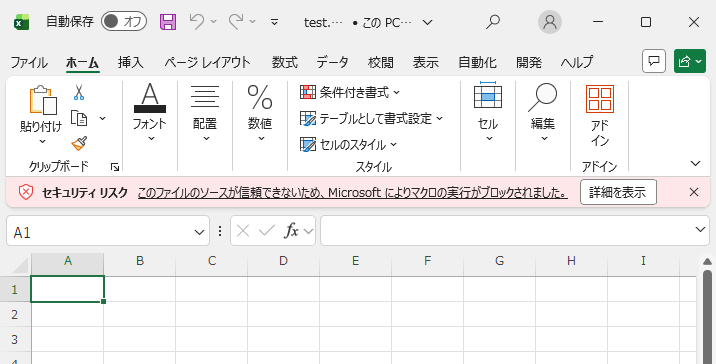
Task: Activate the format painter brush
Action: [79, 143]
